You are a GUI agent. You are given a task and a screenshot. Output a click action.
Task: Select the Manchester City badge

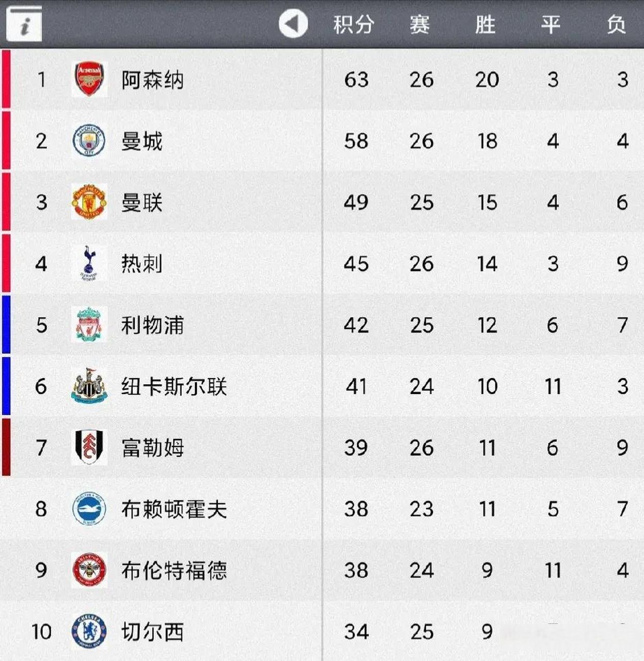[x=89, y=140]
